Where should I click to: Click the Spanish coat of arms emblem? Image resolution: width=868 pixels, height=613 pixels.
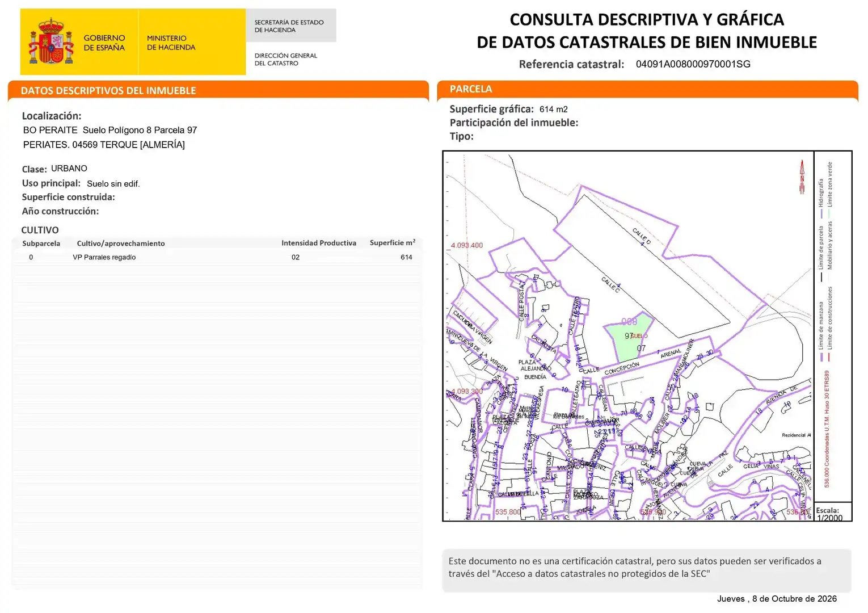coord(51,41)
